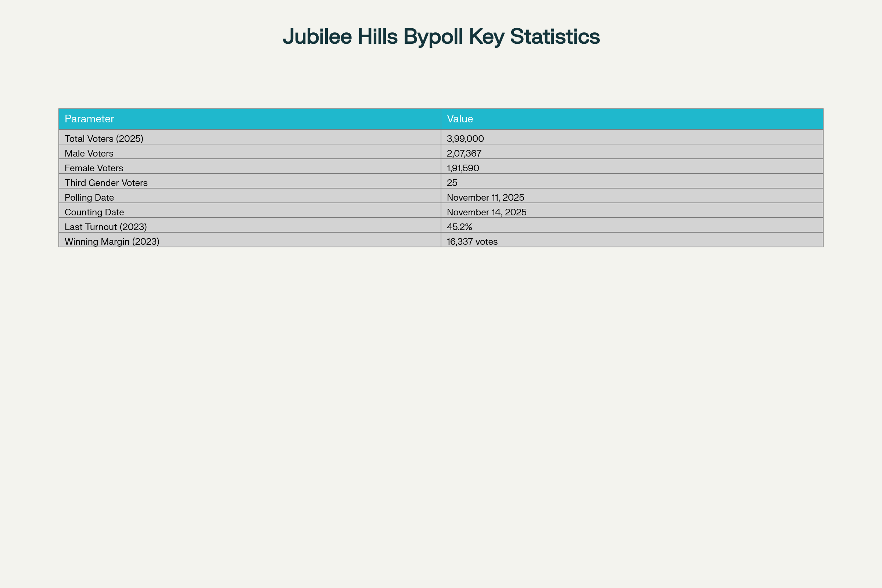Select the Third Gender Voters label
The width and height of the screenshot is (882, 588).
[x=106, y=182]
